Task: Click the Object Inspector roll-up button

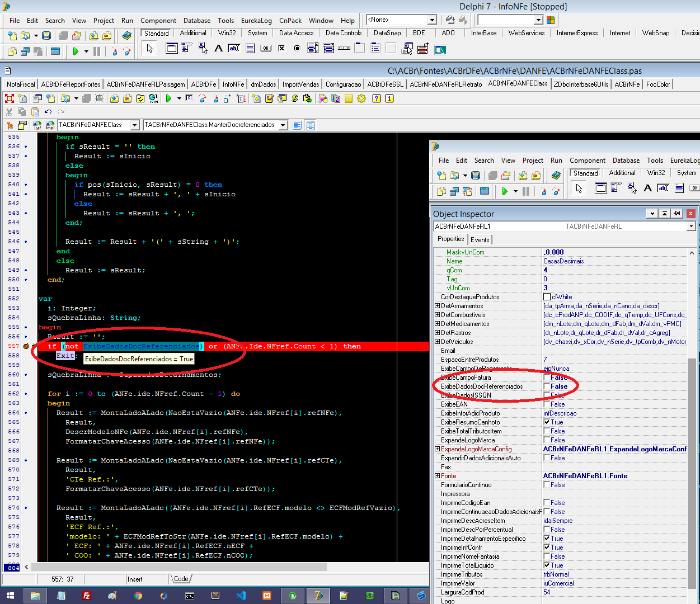Action: [x=664, y=214]
